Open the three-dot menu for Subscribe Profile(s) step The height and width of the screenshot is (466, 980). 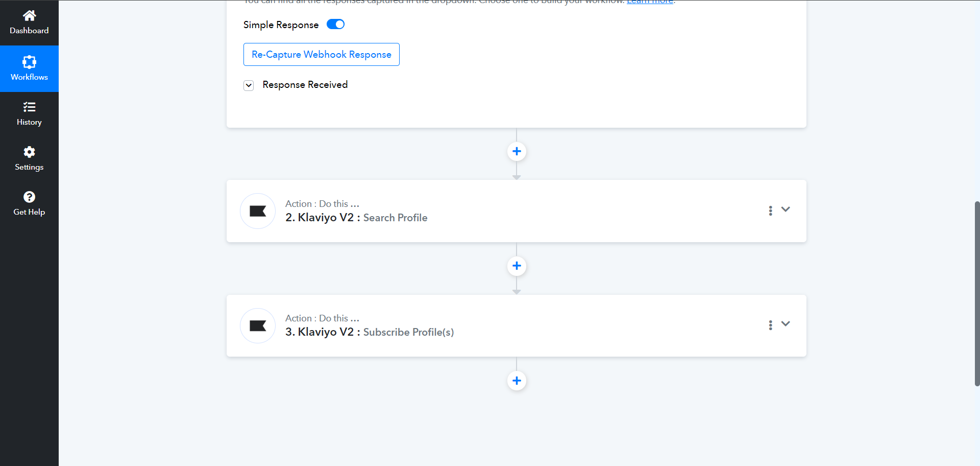click(770, 325)
